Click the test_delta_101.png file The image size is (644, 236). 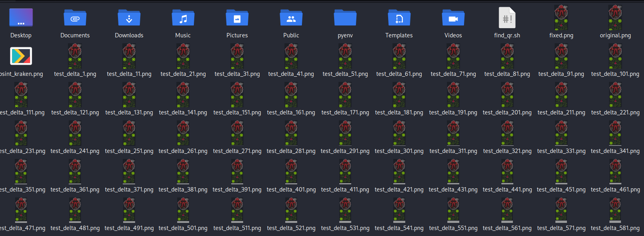pos(615,56)
